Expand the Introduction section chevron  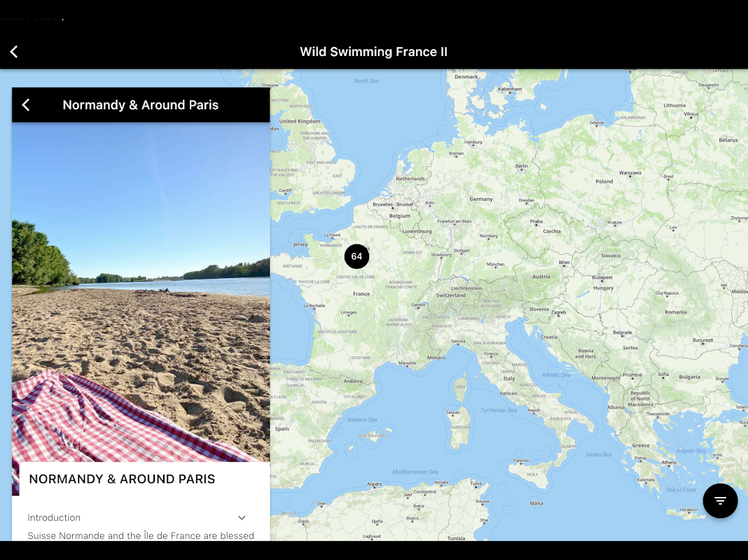pos(242,517)
